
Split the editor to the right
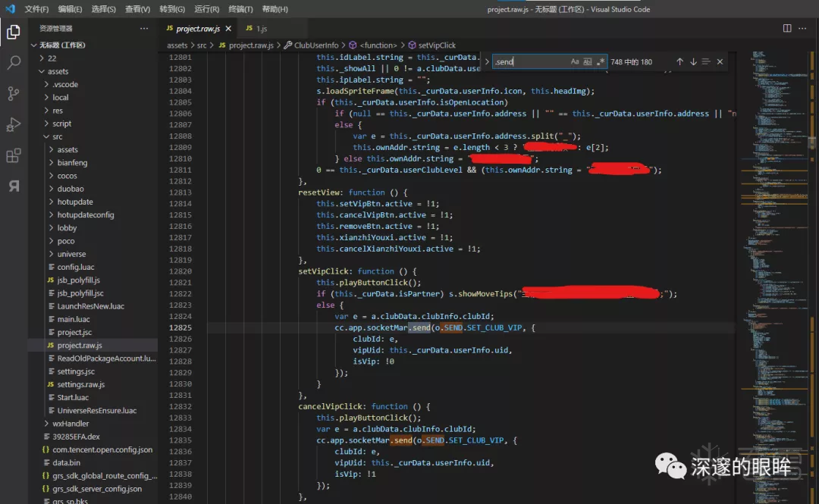point(786,28)
